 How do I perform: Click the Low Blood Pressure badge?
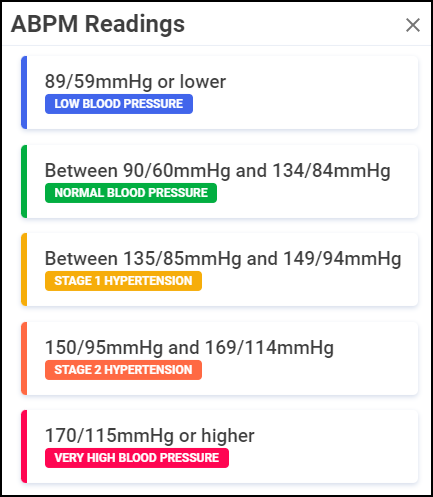point(119,104)
